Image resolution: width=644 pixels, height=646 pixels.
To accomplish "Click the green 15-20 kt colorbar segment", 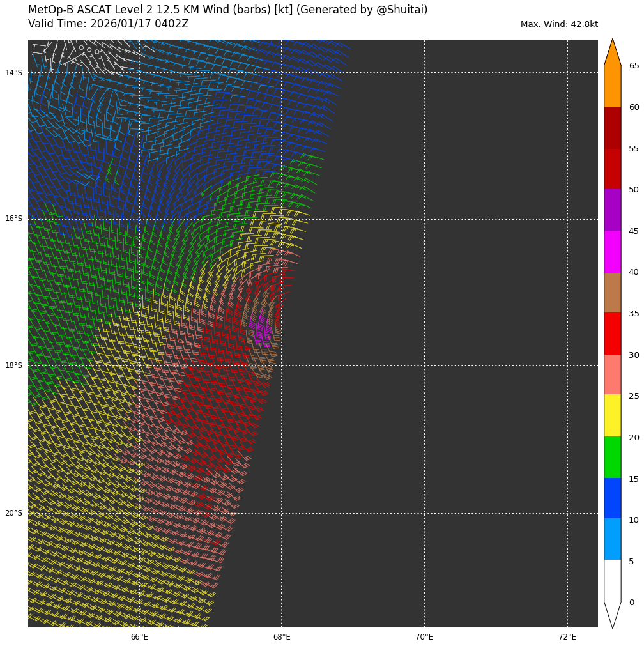I will (612, 457).
